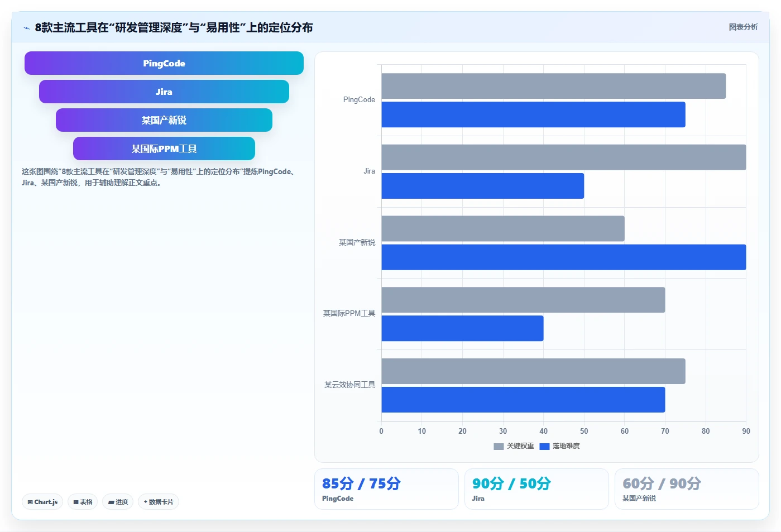Click Jira's blue 落地难度 bar
The height and width of the screenshot is (532, 781).
(x=483, y=186)
